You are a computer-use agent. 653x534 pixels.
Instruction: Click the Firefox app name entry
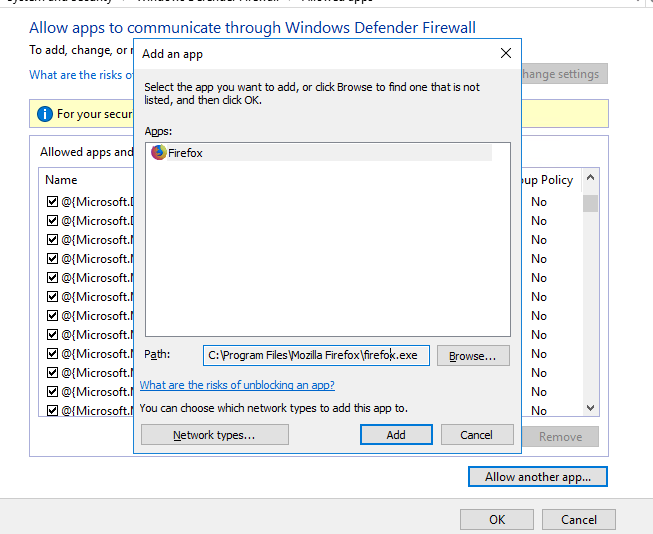[x=185, y=153]
